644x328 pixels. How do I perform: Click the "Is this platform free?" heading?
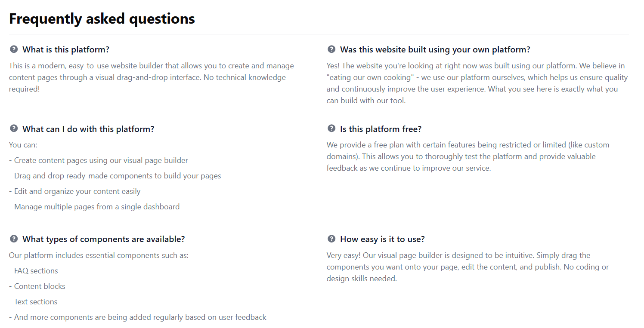tap(381, 129)
